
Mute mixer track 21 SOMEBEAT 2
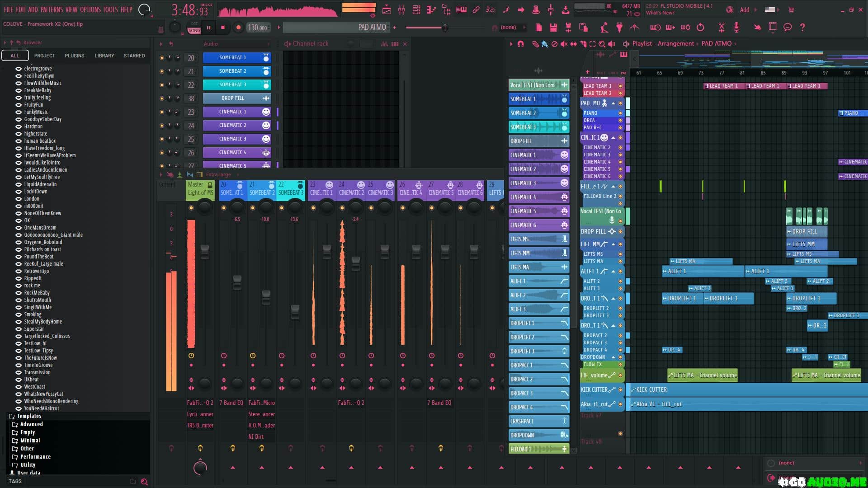click(253, 208)
